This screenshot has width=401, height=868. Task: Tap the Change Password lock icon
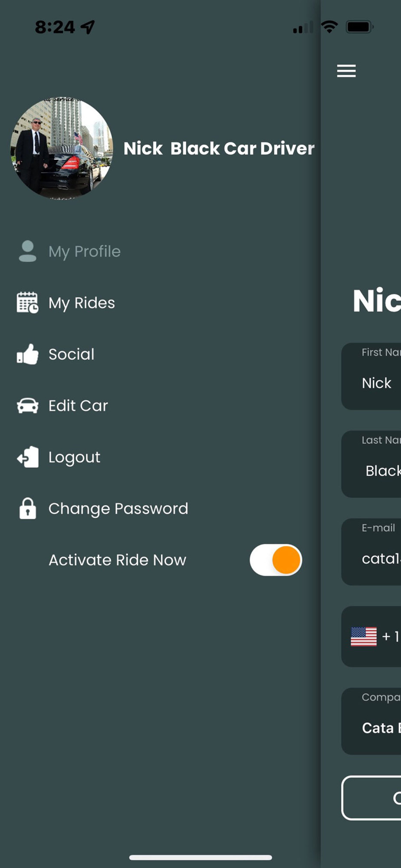(27, 508)
